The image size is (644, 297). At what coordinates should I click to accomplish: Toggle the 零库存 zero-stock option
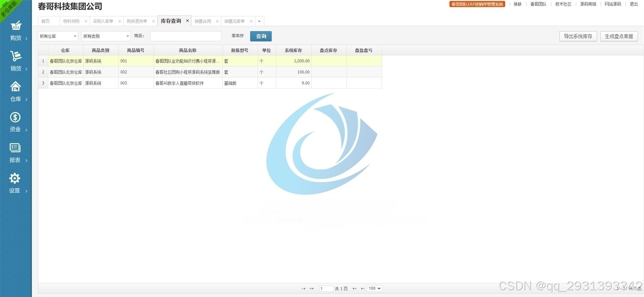pyautogui.click(x=237, y=36)
